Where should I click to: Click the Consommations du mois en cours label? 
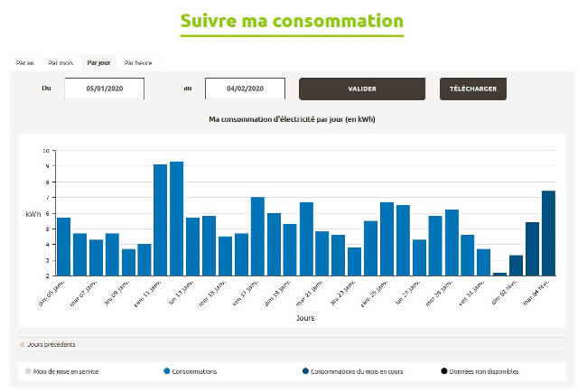click(357, 371)
